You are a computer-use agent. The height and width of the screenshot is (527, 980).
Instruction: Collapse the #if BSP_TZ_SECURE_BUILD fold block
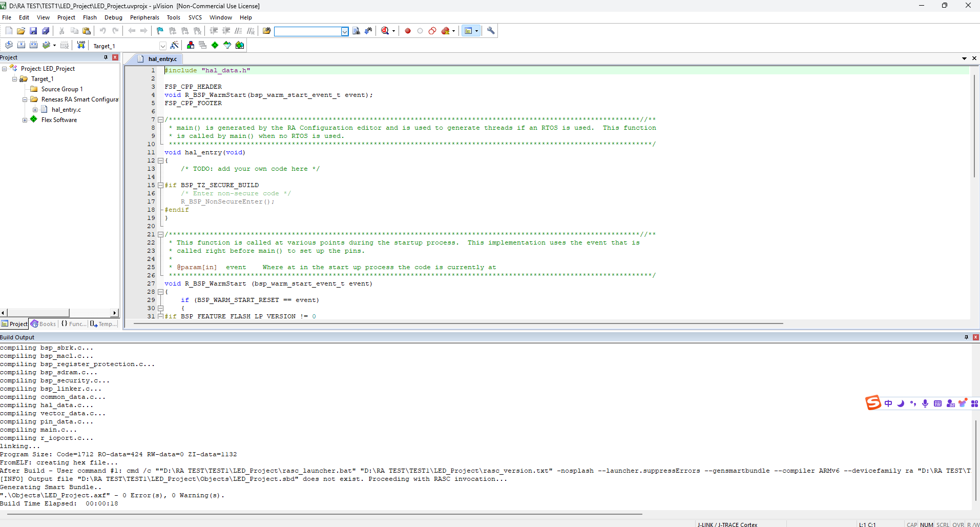(160, 185)
